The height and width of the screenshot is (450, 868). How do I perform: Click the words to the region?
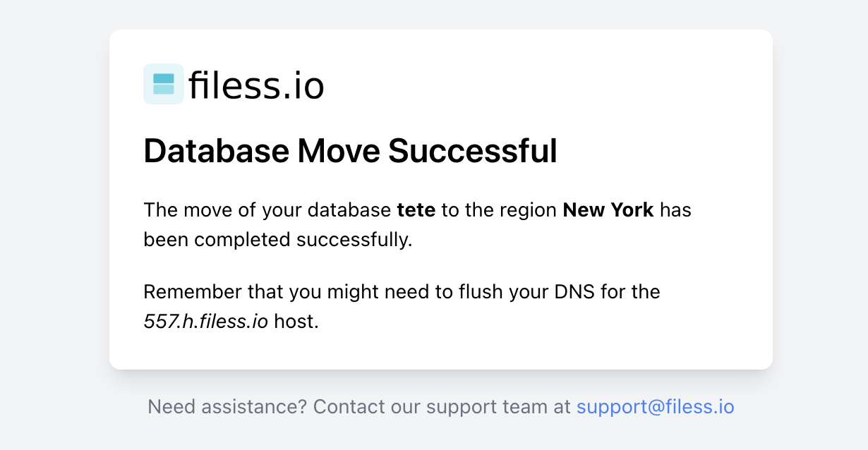click(499, 210)
